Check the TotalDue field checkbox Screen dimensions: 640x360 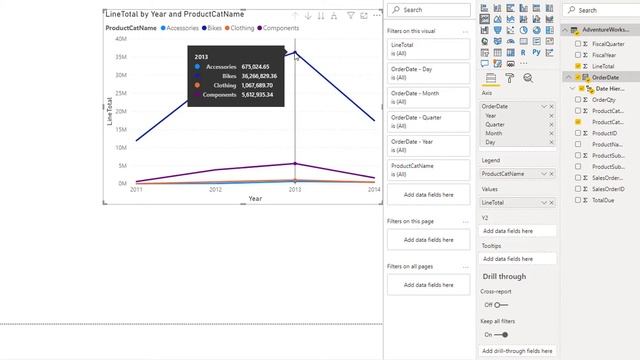(578, 200)
